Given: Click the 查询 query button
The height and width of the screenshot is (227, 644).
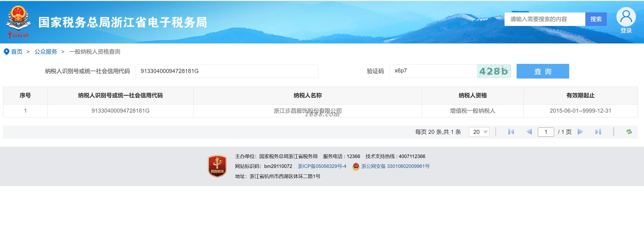Looking at the screenshot, I should pos(543,71).
